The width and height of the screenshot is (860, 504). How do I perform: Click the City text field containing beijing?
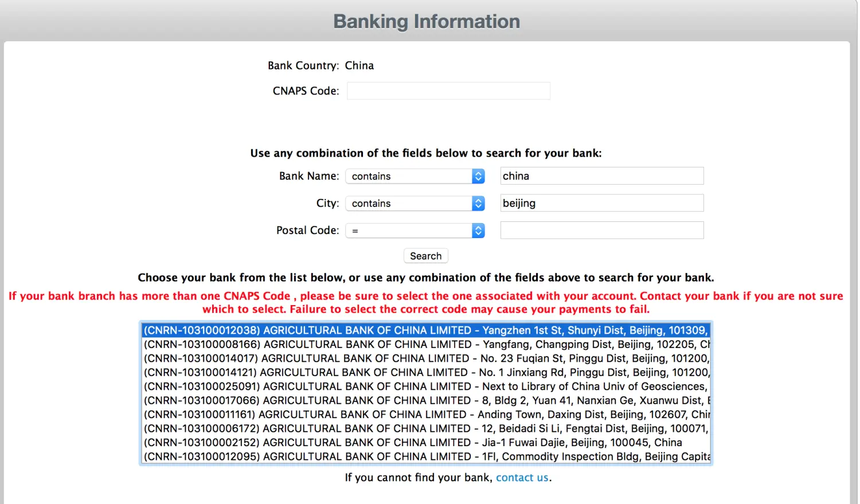pos(602,203)
